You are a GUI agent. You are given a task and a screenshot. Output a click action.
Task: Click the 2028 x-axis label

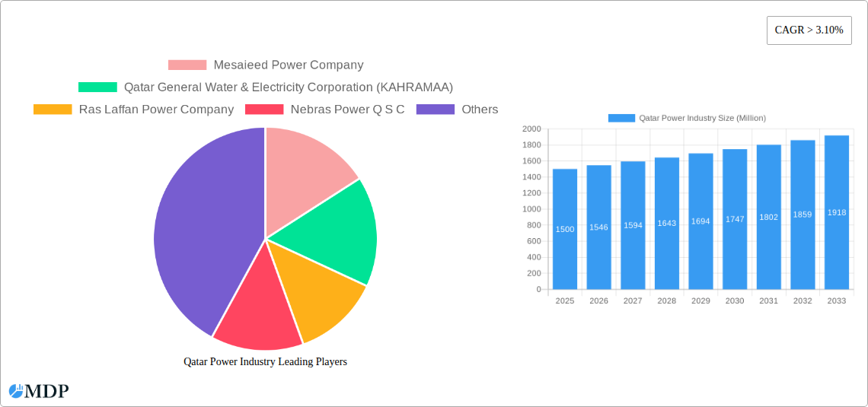click(x=667, y=301)
